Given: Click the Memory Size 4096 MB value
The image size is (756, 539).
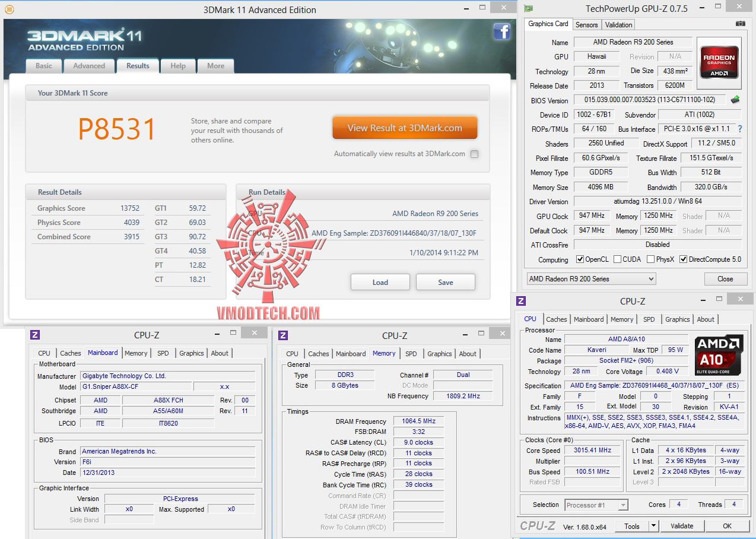Looking at the screenshot, I should [x=601, y=187].
